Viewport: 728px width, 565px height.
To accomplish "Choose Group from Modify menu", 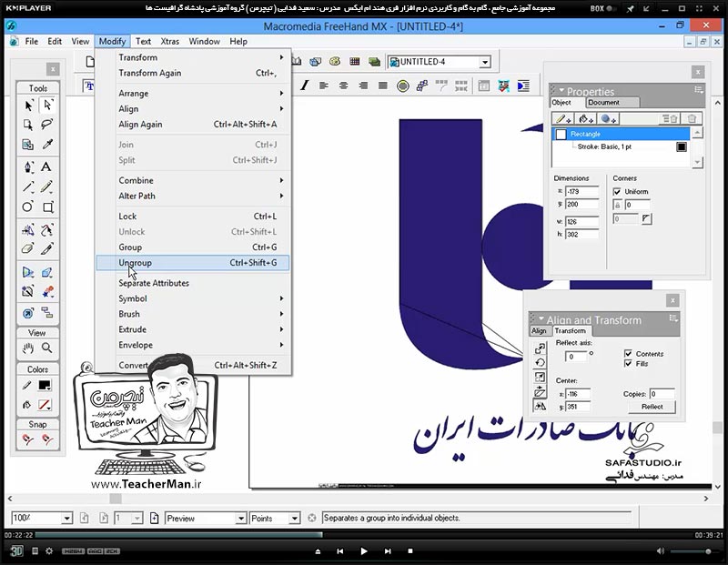I will [x=193, y=247].
